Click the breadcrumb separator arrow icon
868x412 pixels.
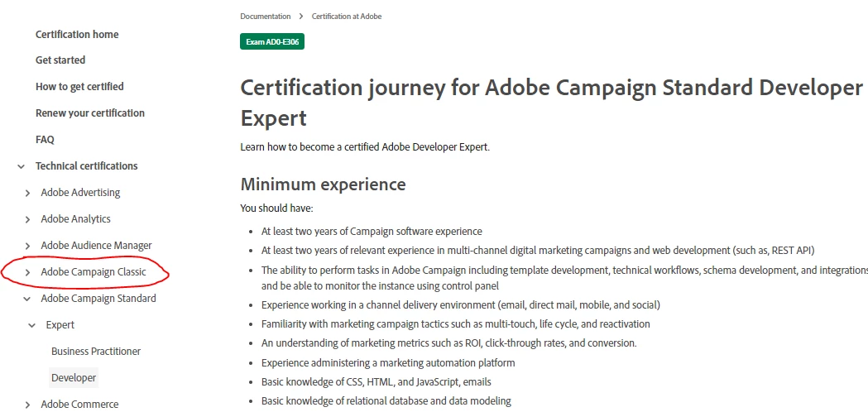pos(301,17)
